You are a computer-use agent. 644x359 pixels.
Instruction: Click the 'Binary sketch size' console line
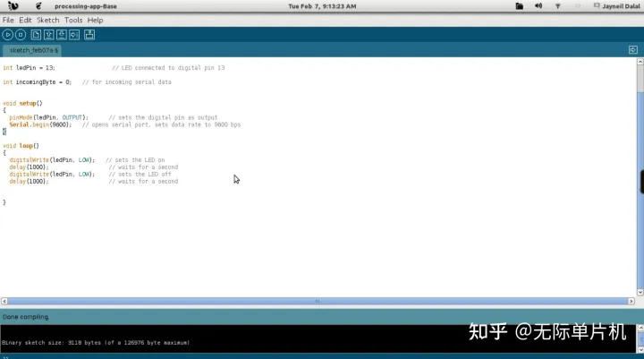(96, 343)
